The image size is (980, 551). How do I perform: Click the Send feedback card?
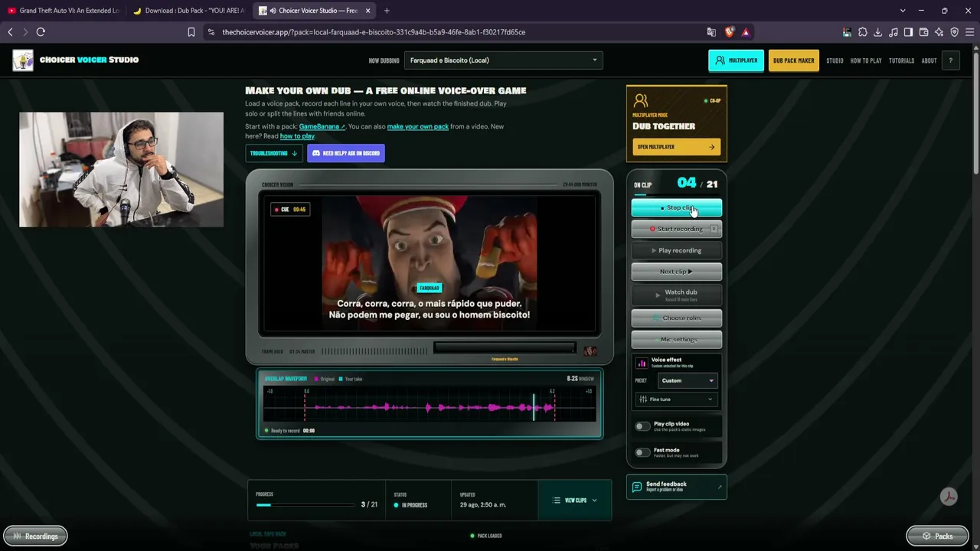pyautogui.click(x=677, y=487)
